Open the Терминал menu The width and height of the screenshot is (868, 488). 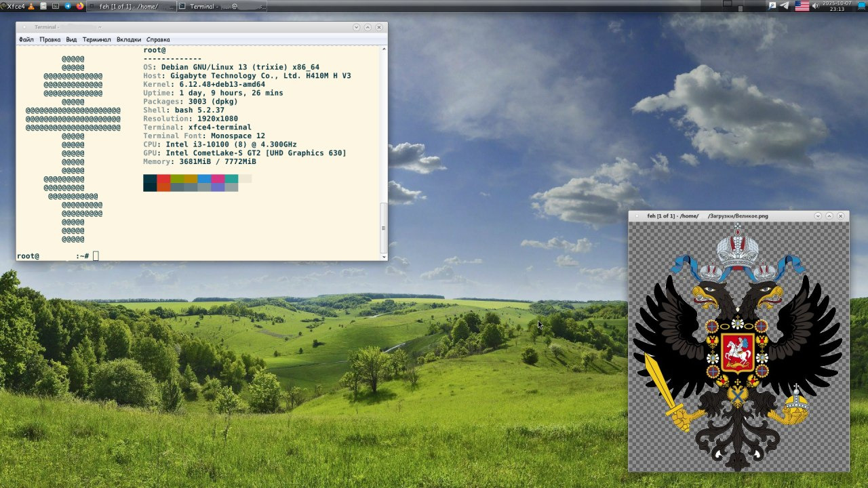[96, 39]
